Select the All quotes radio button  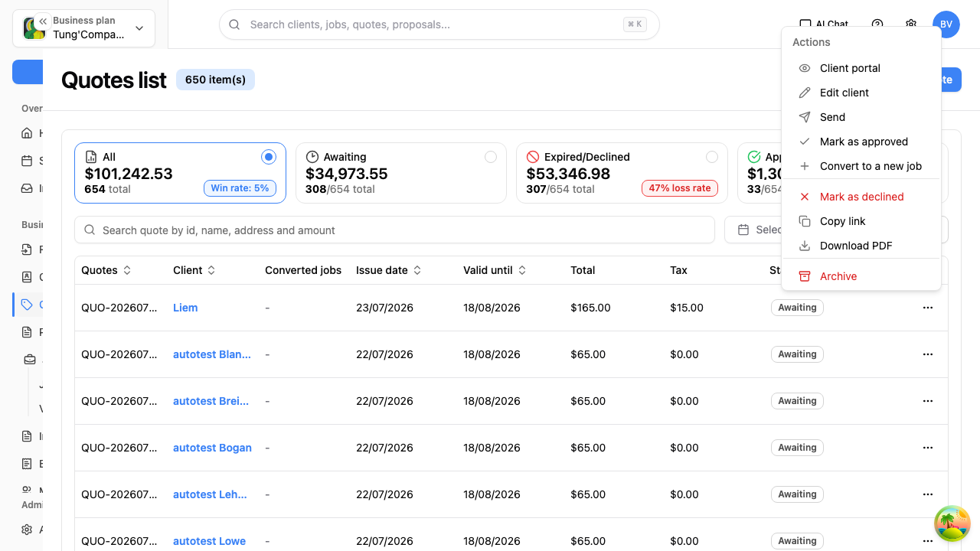pyautogui.click(x=268, y=157)
